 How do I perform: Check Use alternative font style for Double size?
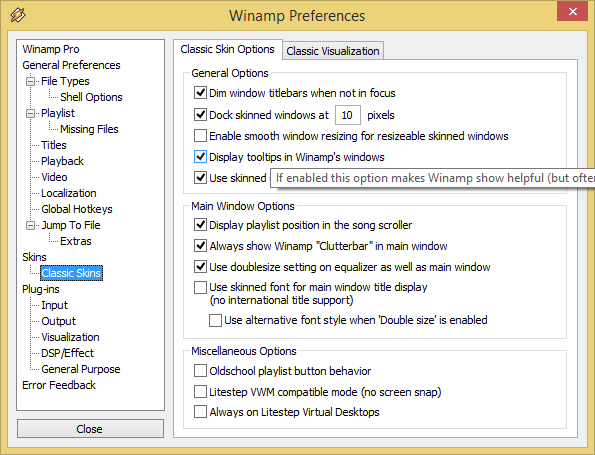215,320
